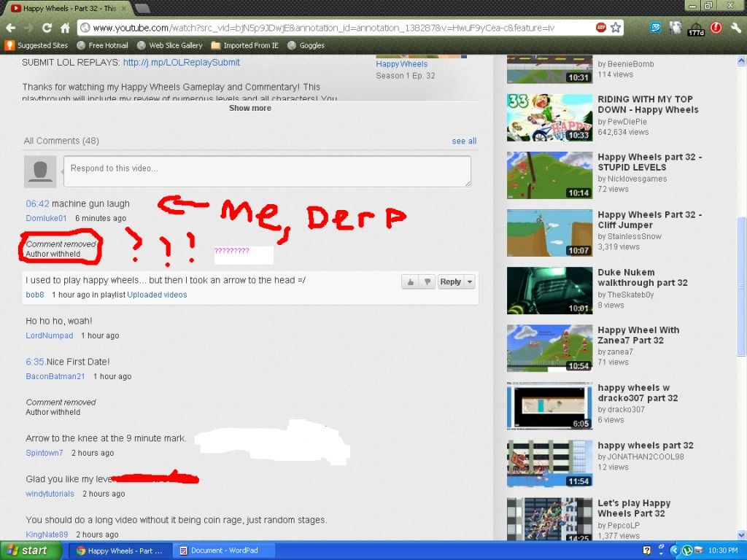Reply to the bob8 comment

point(451,282)
